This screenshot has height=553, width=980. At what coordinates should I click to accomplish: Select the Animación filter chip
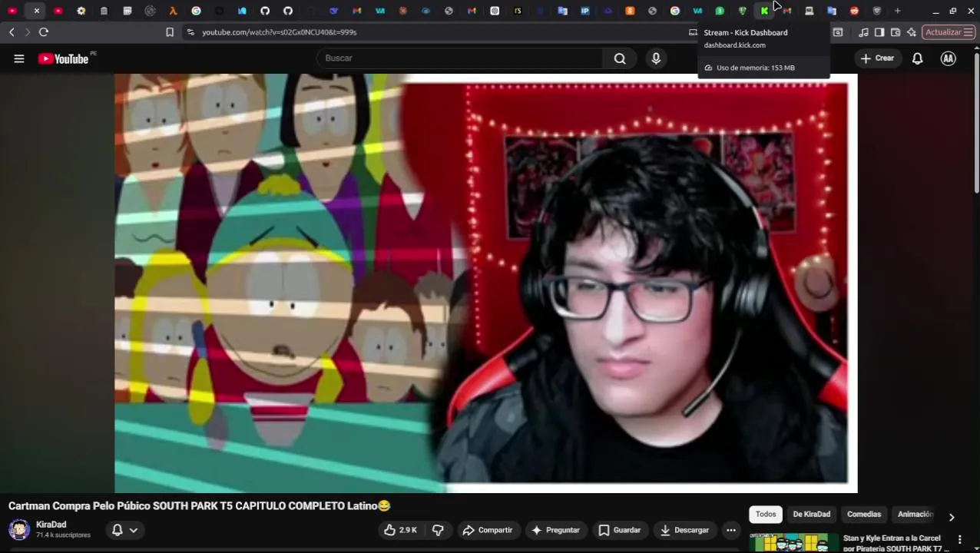click(x=915, y=515)
